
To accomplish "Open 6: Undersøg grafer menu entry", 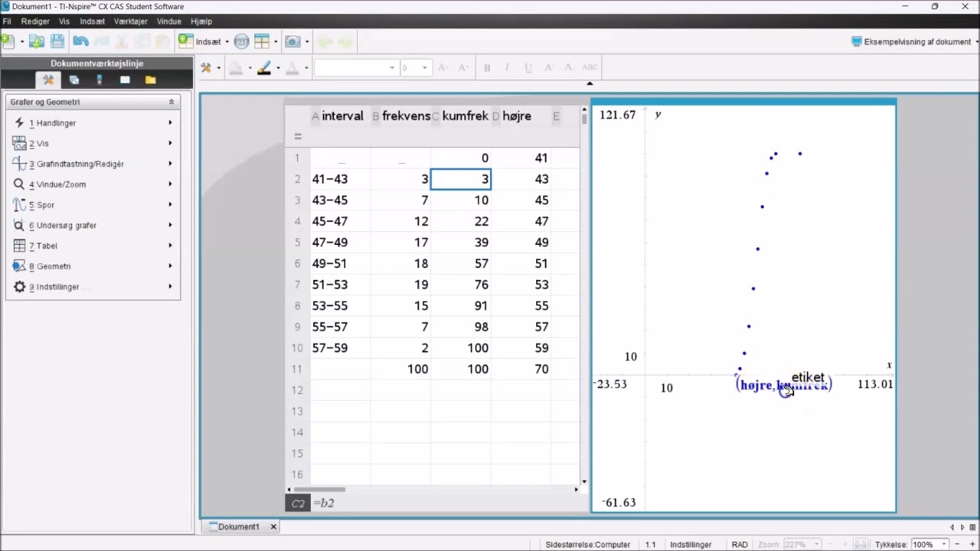I will (x=93, y=225).
